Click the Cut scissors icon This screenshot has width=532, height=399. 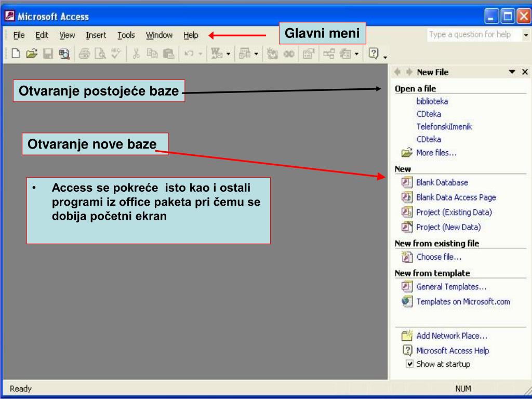point(136,54)
